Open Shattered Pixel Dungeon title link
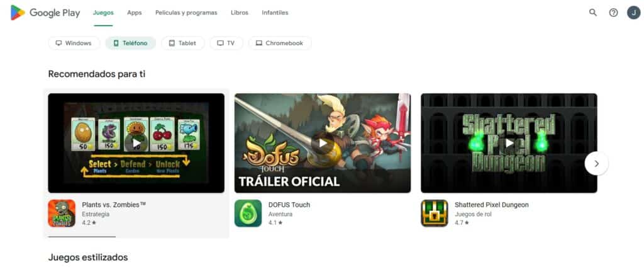Viewport: 644px width, 274px height. (x=492, y=205)
